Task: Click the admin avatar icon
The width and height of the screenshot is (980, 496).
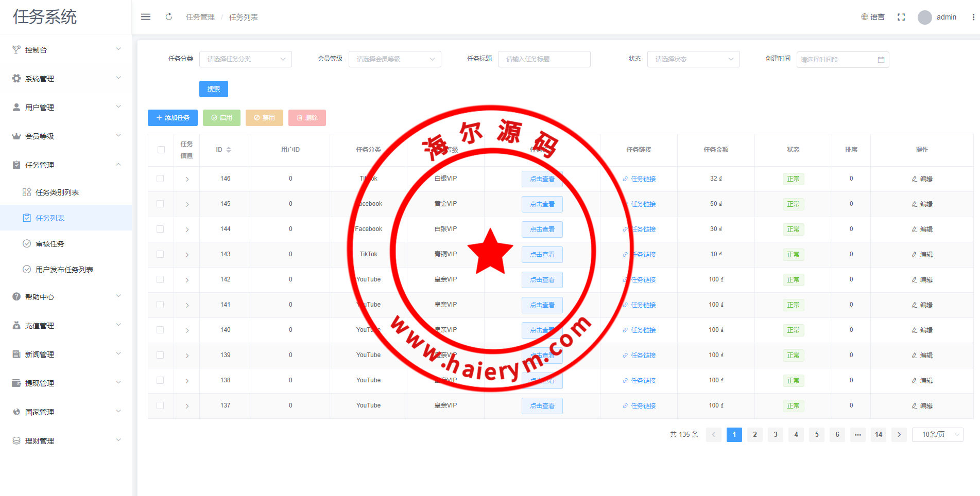Action: pyautogui.click(x=924, y=17)
